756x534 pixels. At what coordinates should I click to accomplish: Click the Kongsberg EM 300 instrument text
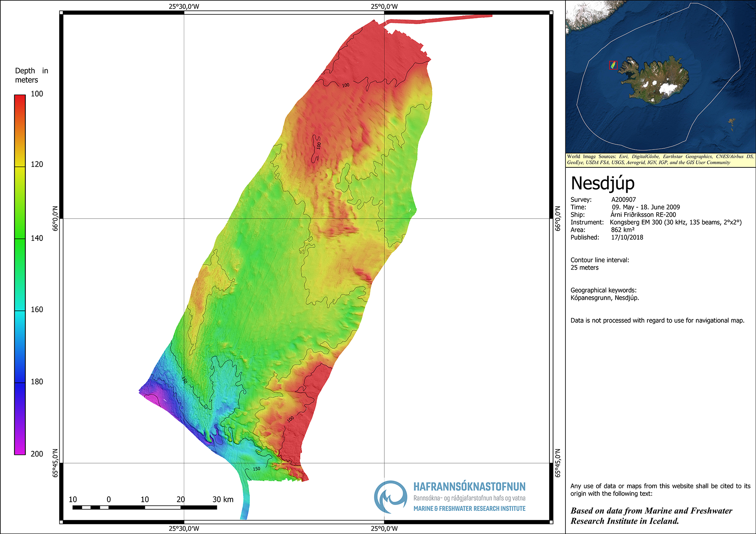676,222
